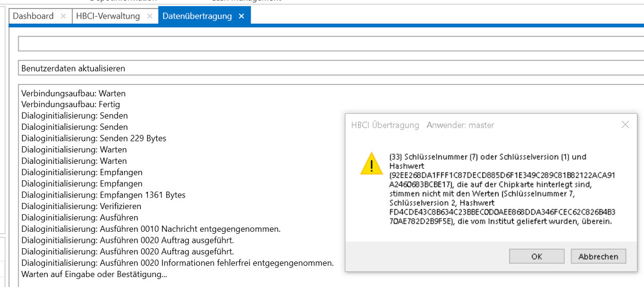644x287 pixels.
Task: Pick log entry Empfangen 1361 Bytes
Action: pos(103,195)
